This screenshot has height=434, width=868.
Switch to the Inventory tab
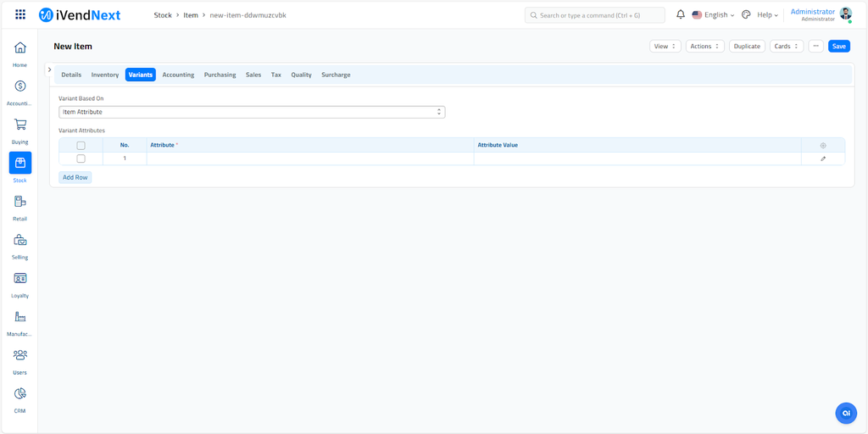click(105, 75)
